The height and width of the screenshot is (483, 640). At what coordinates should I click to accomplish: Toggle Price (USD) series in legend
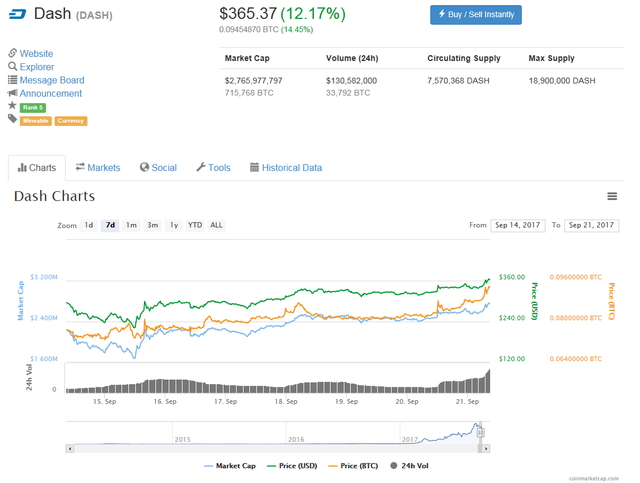coord(292,466)
